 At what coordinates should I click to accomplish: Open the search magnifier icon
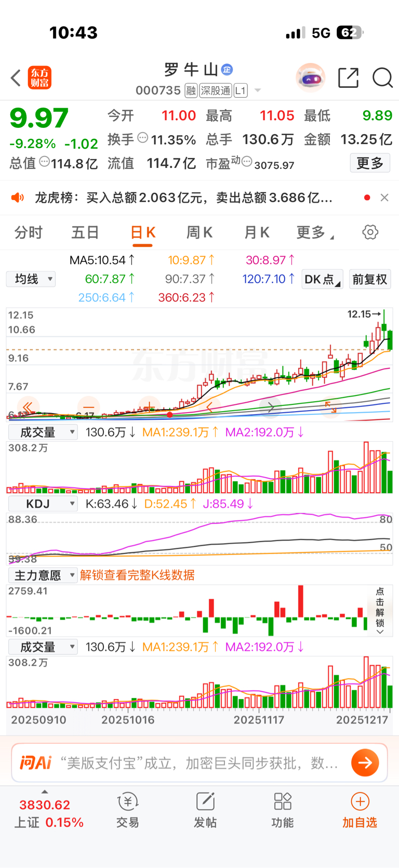[382, 78]
